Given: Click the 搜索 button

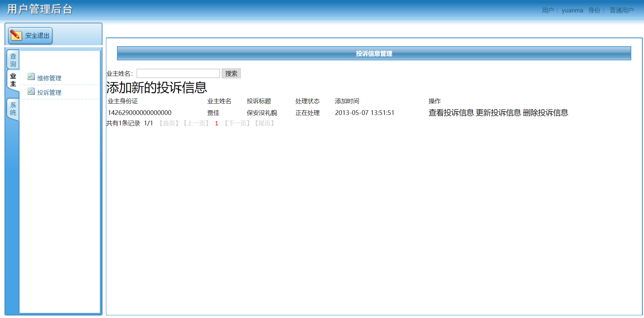Looking at the screenshot, I should pos(231,73).
